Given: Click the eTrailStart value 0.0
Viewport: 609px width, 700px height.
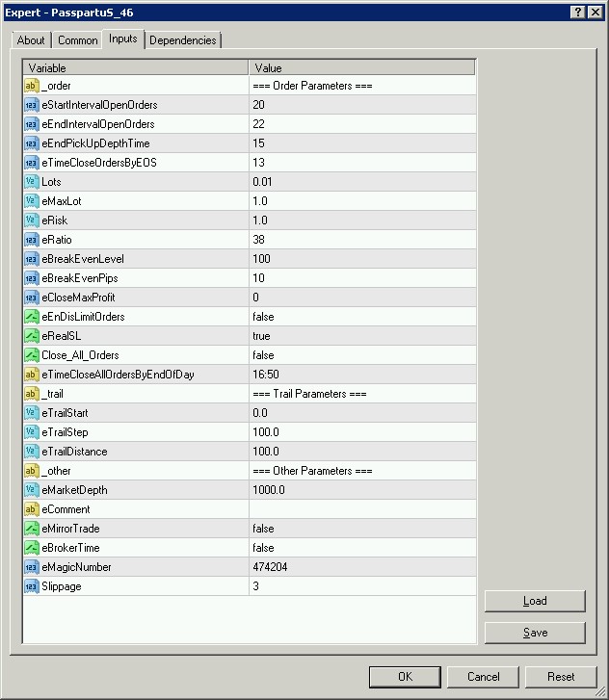Looking at the screenshot, I should pyautogui.click(x=260, y=412).
